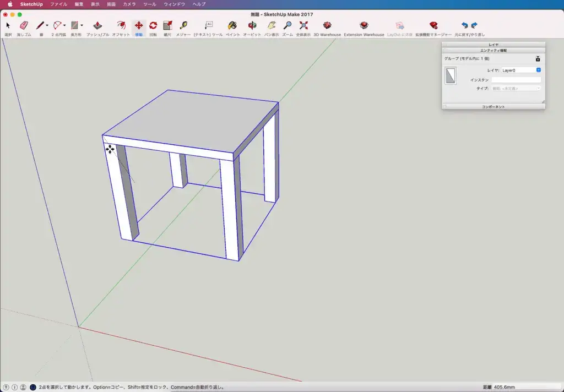Viewport: 564px width, 392px height.
Task: Open dropdown arrow beside the 線 tool
Action: pyautogui.click(x=47, y=25)
